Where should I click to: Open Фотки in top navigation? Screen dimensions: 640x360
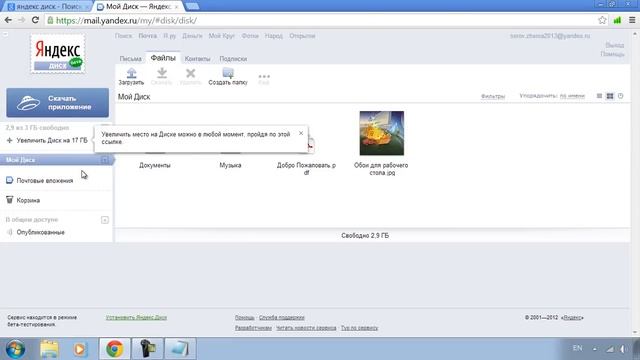[250, 36]
